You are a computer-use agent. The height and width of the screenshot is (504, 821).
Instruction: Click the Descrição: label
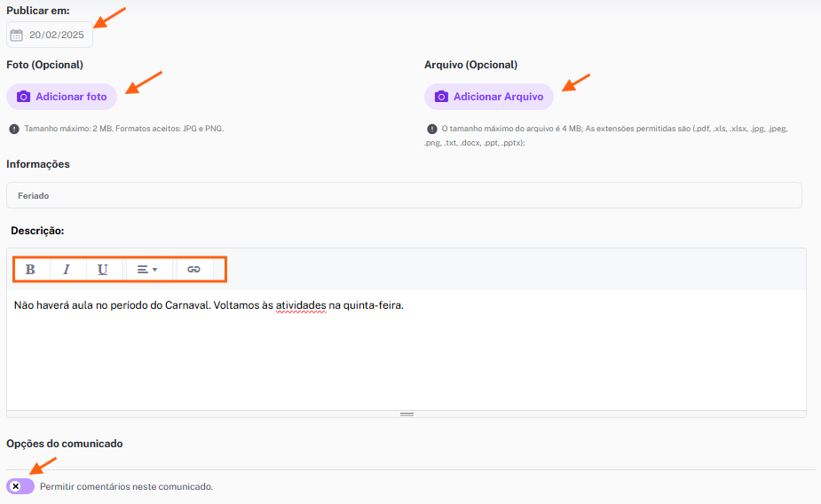click(x=37, y=231)
